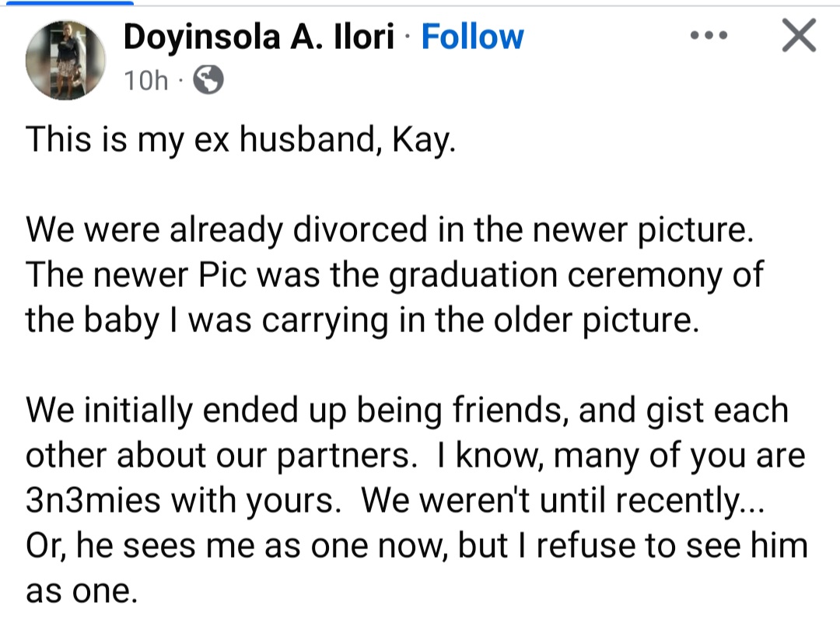Image resolution: width=840 pixels, height=623 pixels.
Task: Follow Doyinsola A. Ilori
Action: [x=472, y=37]
